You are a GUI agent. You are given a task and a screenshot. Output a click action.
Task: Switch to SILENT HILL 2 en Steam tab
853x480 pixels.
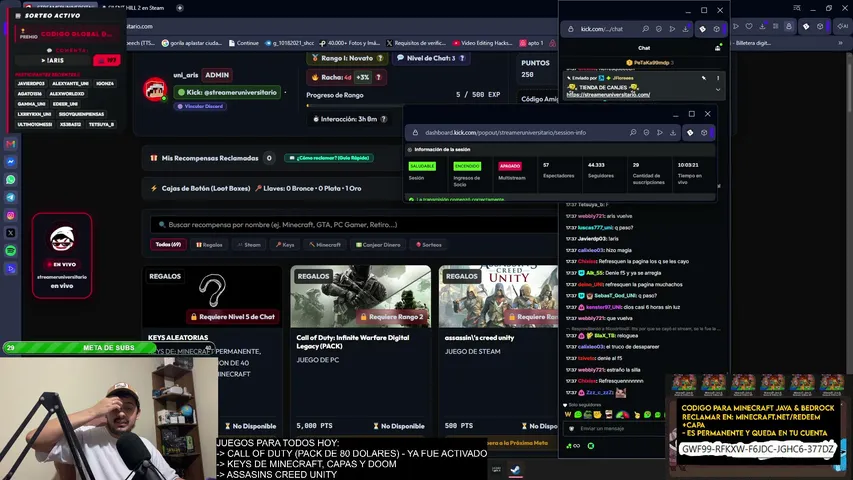pos(136,8)
